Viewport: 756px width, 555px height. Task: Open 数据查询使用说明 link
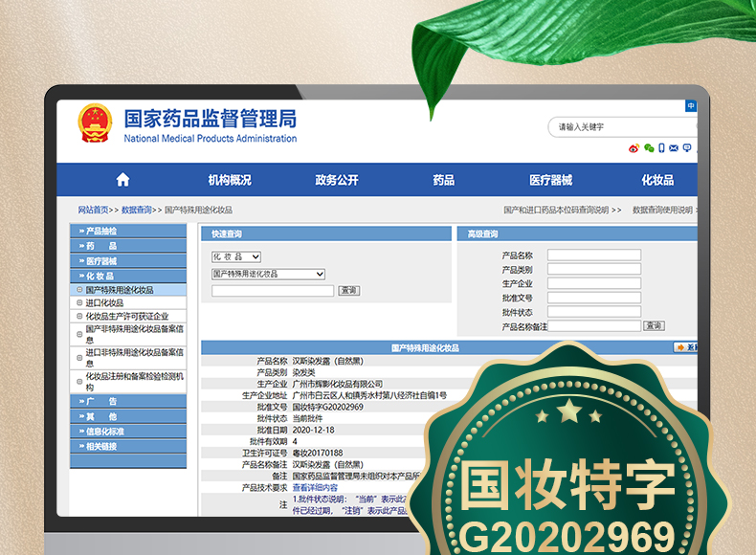click(x=662, y=210)
